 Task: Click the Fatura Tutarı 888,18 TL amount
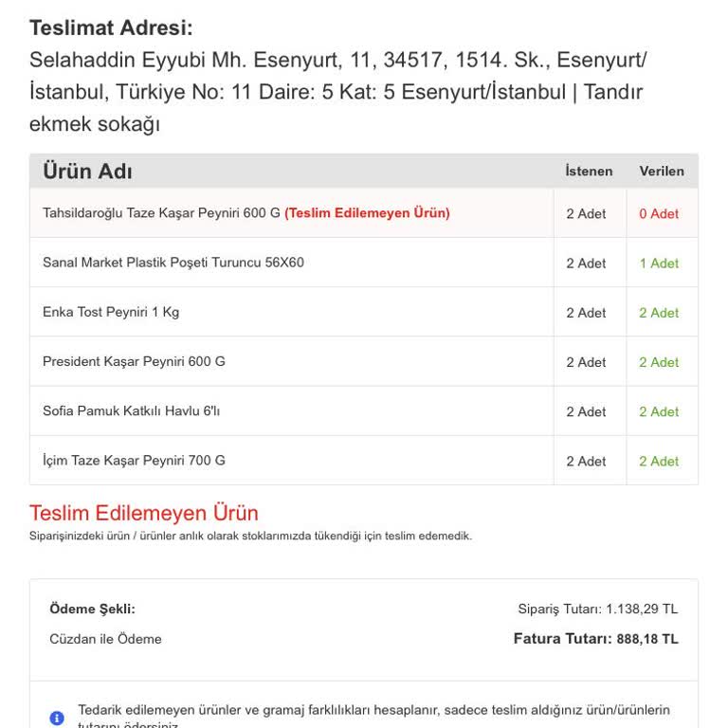point(595,639)
